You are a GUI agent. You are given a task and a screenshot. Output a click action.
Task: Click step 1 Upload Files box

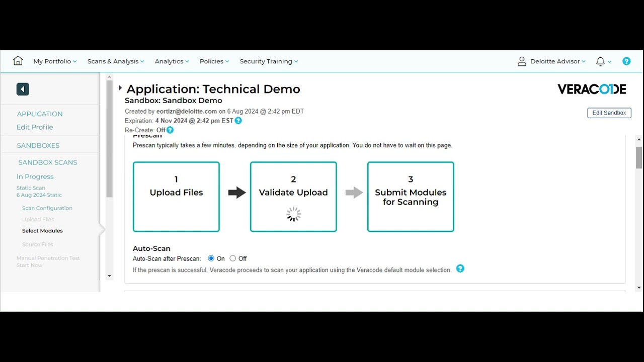pos(176,197)
